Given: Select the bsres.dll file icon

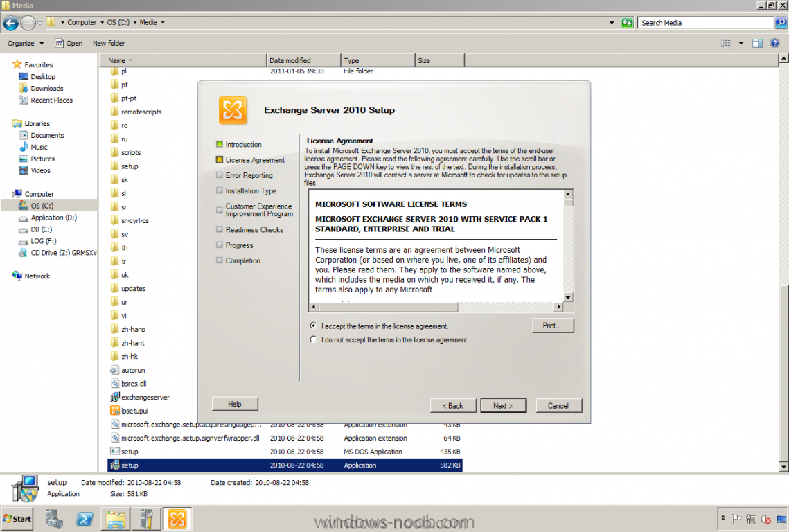Looking at the screenshot, I should point(115,384).
